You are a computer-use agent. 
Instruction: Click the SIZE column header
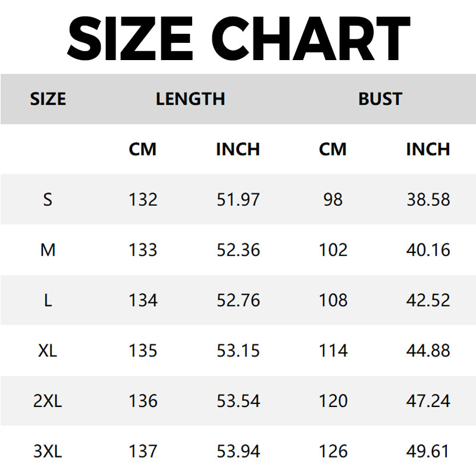tap(48, 99)
